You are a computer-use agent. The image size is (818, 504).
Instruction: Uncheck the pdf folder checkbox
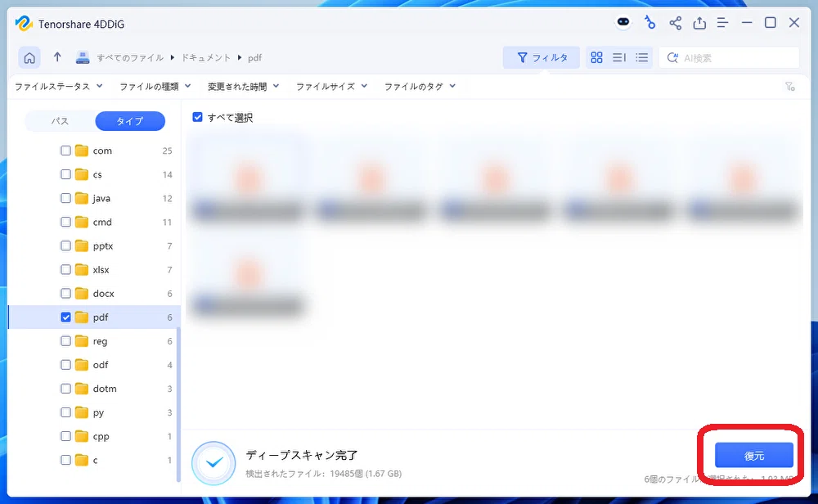[65, 317]
